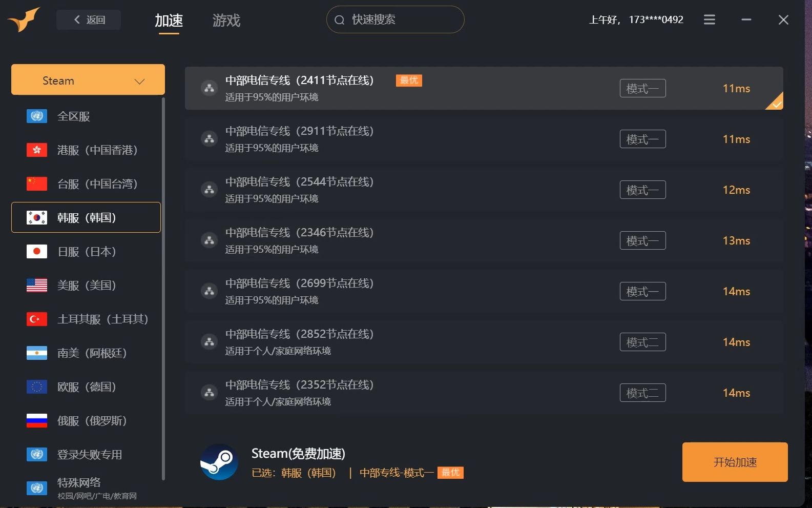Start acceleration with 开始加速
Image resolution: width=812 pixels, height=508 pixels.
tap(735, 462)
